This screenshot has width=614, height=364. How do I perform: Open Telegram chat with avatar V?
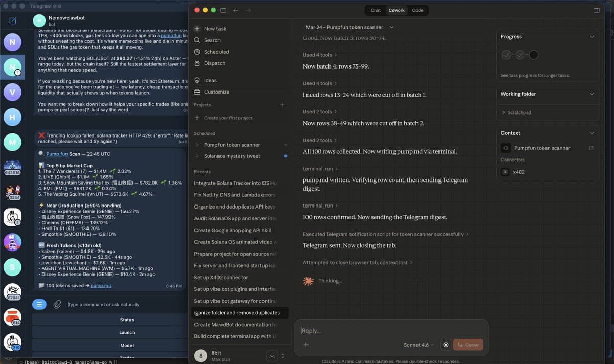tap(12, 92)
